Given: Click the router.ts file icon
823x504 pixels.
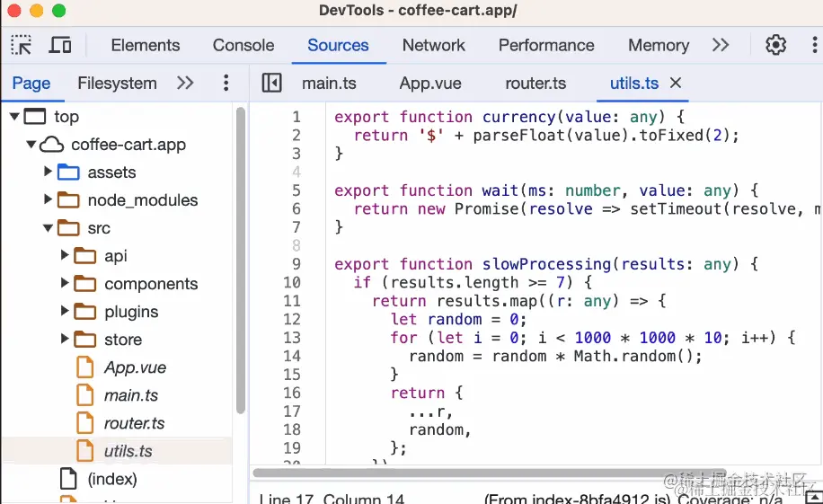Looking at the screenshot, I should (85, 422).
